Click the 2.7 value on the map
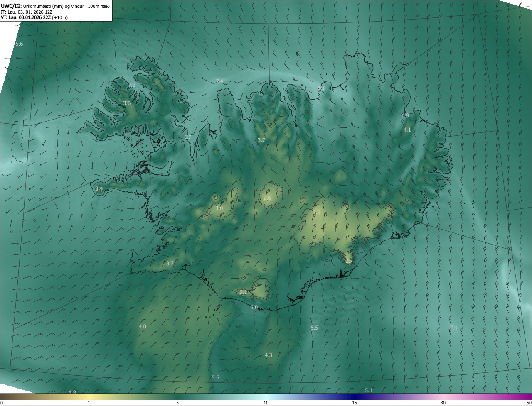The height and width of the screenshot is (406, 532). (349, 261)
